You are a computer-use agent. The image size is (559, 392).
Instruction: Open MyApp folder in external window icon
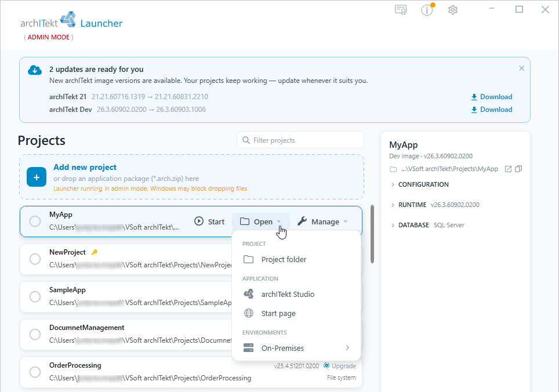pos(508,169)
